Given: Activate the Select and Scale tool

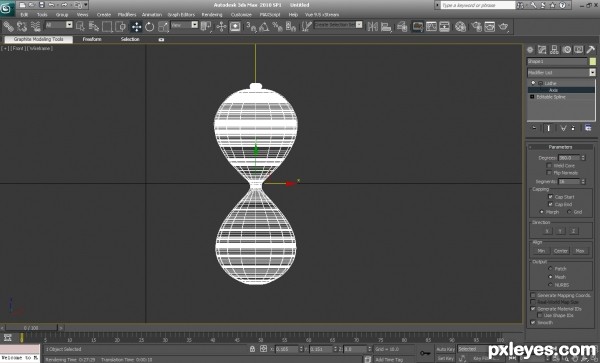Looking at the screenshot, I should point(163,26).
